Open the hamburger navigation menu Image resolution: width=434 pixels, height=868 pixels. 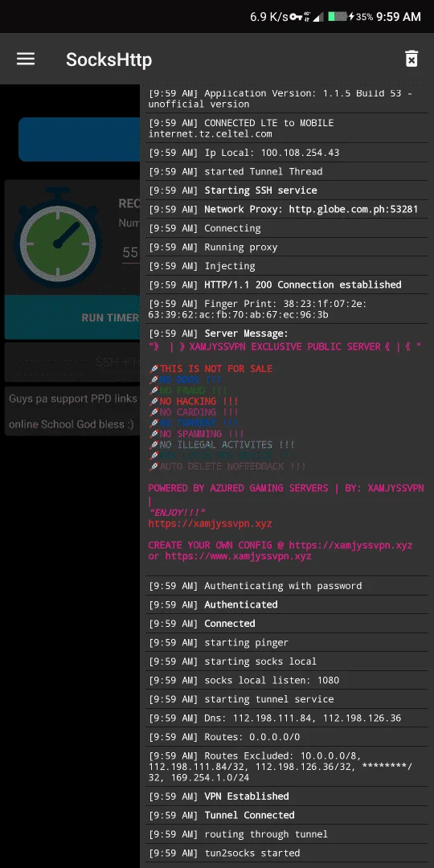[26, 59]
